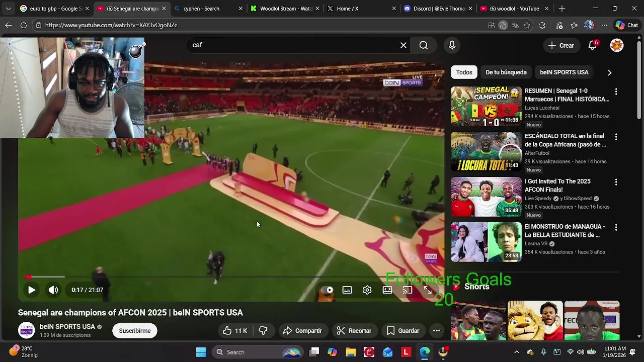Screen dimensions: 644x362
Task: Open more actions menu beside Guardar
Action: coord(437,331)
